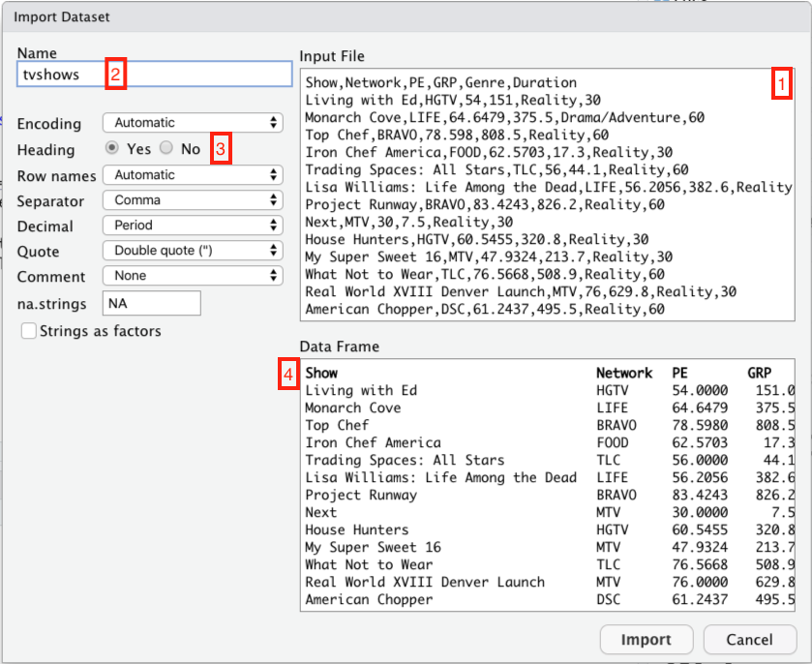Screen dimensions: 812x664
Task: Click the Network column header in Data Frame
Action: 623,373
